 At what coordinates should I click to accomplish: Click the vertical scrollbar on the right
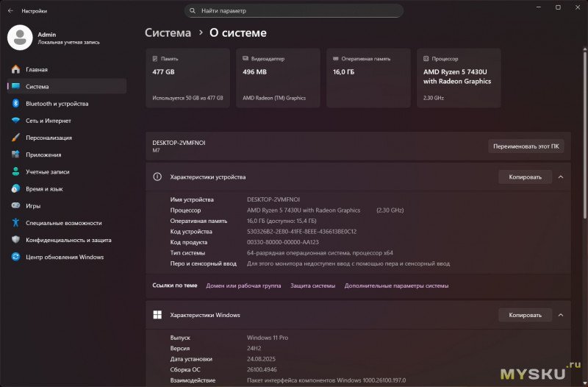[x=584, y=134]
